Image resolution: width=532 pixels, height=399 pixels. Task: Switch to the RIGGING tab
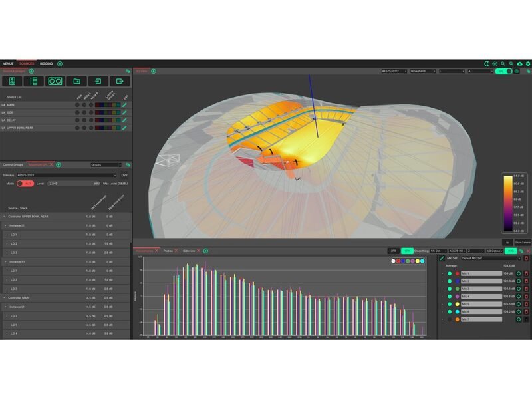click(46, 63)
